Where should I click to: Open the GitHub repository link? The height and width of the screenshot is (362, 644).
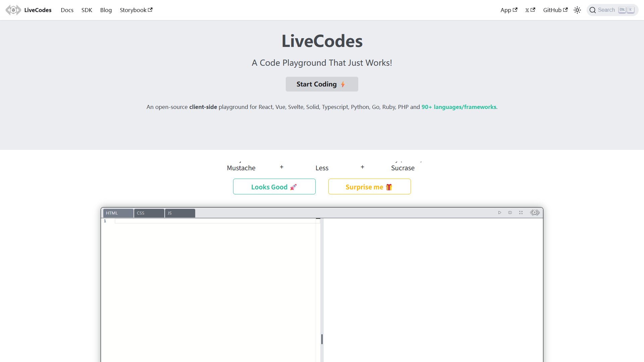coord(555,10)
